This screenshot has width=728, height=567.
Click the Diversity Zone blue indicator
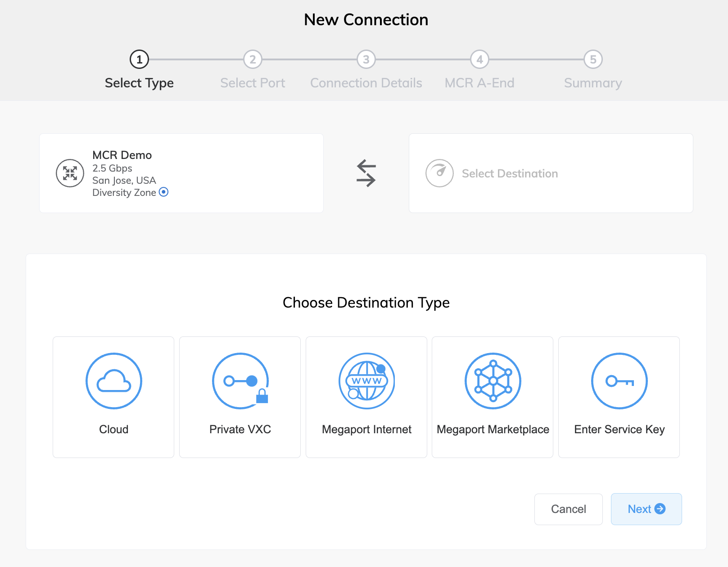tap(164, 192)
